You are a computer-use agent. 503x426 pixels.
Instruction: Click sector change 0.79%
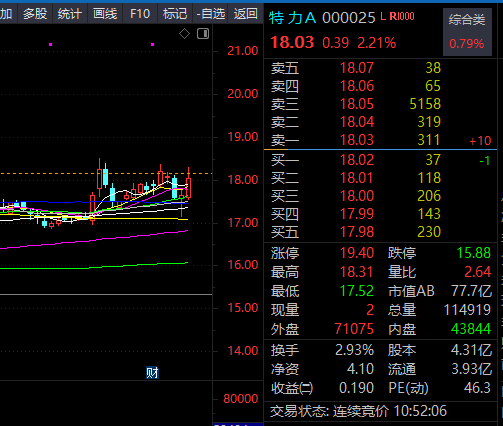pyautogui.click(x=467, y=44)
